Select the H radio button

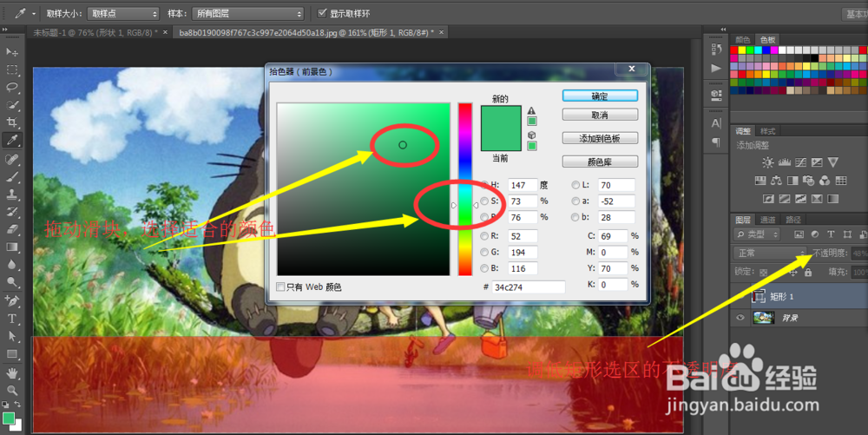485,185
